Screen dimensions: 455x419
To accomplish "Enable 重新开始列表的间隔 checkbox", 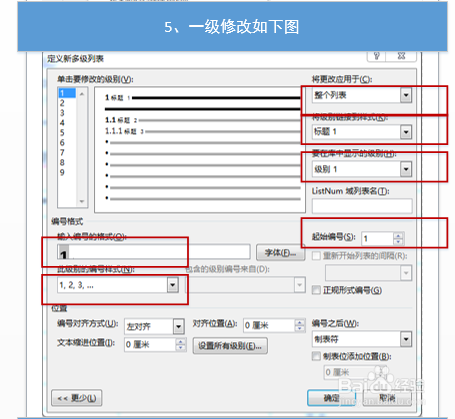I will click(316, 256).
